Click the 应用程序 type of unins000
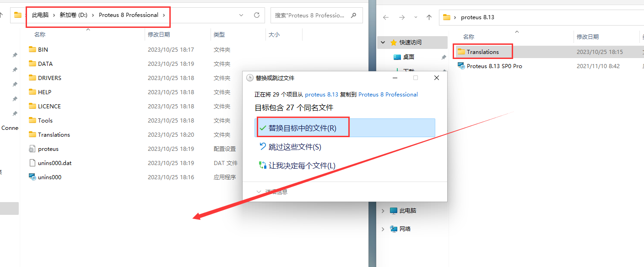Screen dimensions: 644x267 [225, 177]
